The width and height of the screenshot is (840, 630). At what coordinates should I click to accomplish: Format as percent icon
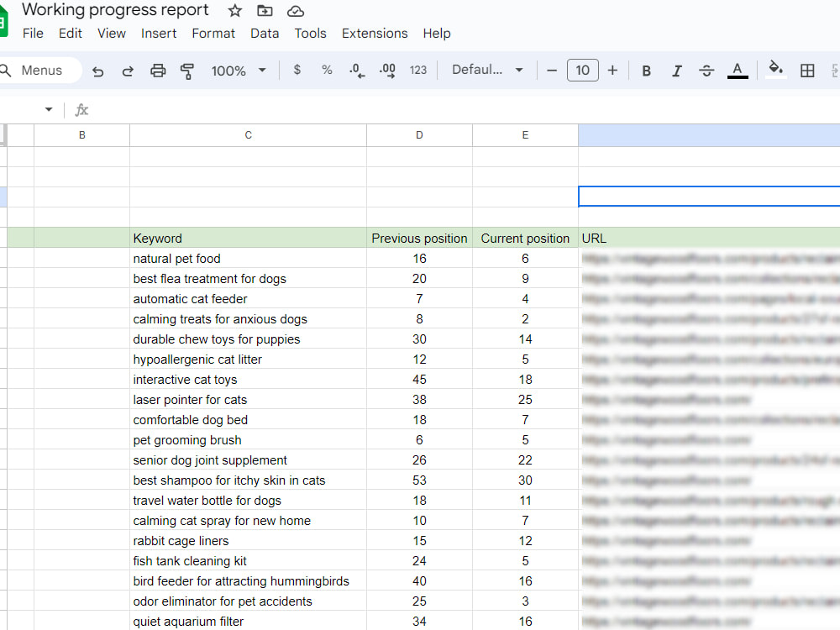click(327, 71)
